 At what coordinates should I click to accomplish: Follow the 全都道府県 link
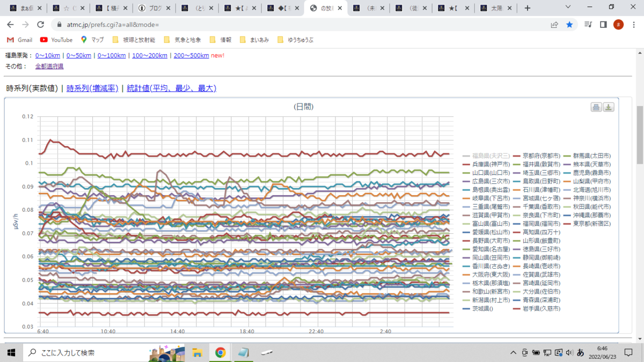coord(49,67)
